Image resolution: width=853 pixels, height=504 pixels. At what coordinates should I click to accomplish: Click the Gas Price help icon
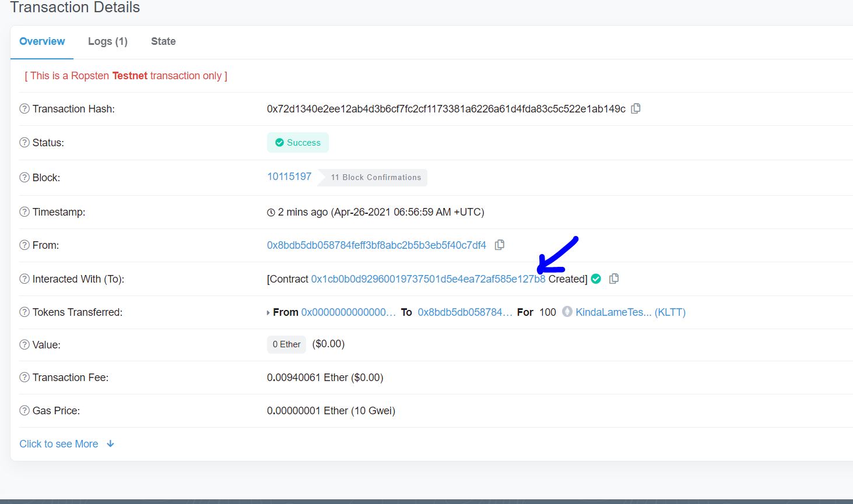coord(24,411)
